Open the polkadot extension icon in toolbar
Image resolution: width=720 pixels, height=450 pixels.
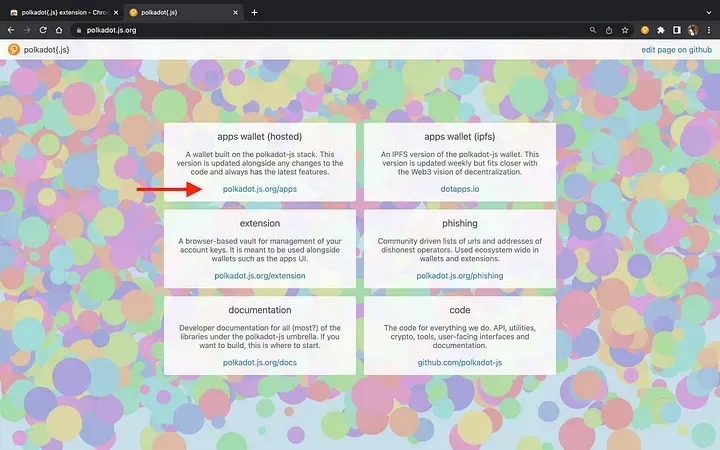[x=645, y=30]
